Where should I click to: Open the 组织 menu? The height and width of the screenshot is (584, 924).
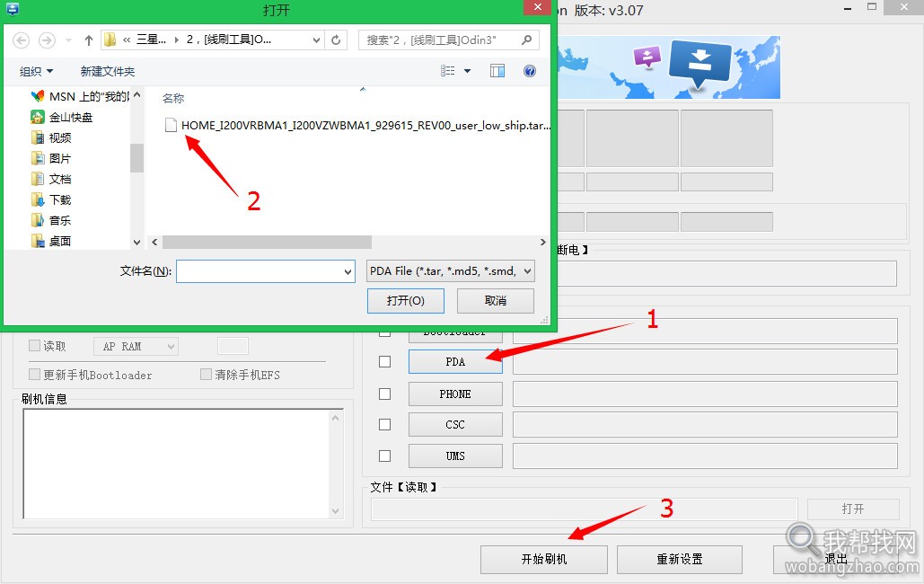tap(36, 71)
